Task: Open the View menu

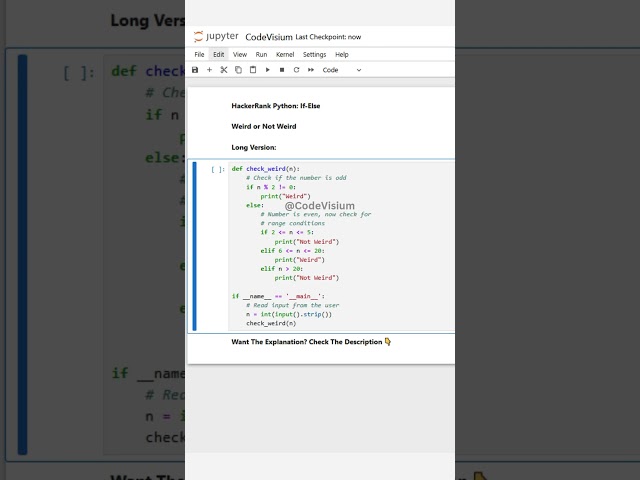Action: pyautogui.click(x=240, y=54)
